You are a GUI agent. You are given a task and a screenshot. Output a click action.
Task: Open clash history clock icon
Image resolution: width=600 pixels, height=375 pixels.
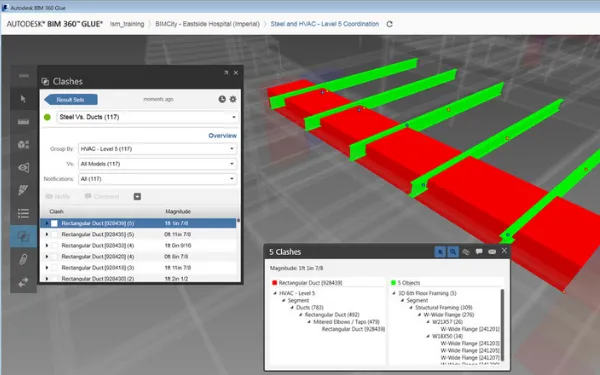point(222,99)
